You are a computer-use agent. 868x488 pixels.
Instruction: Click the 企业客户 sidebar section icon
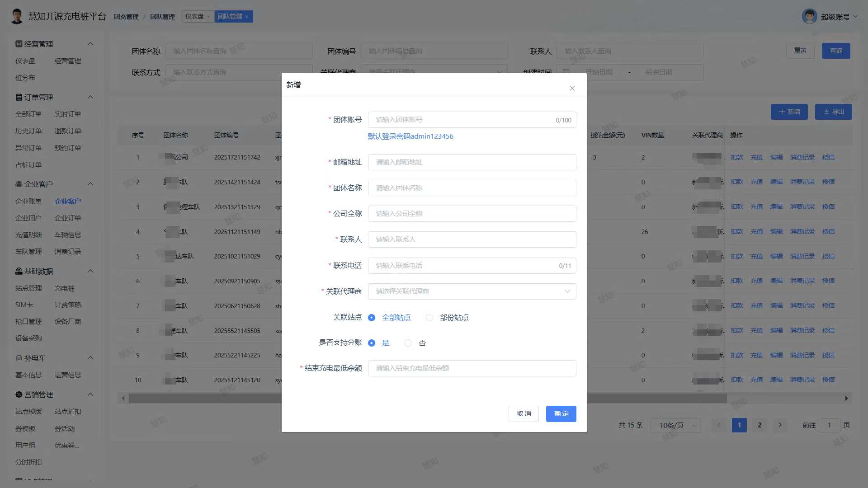(19, 184)
